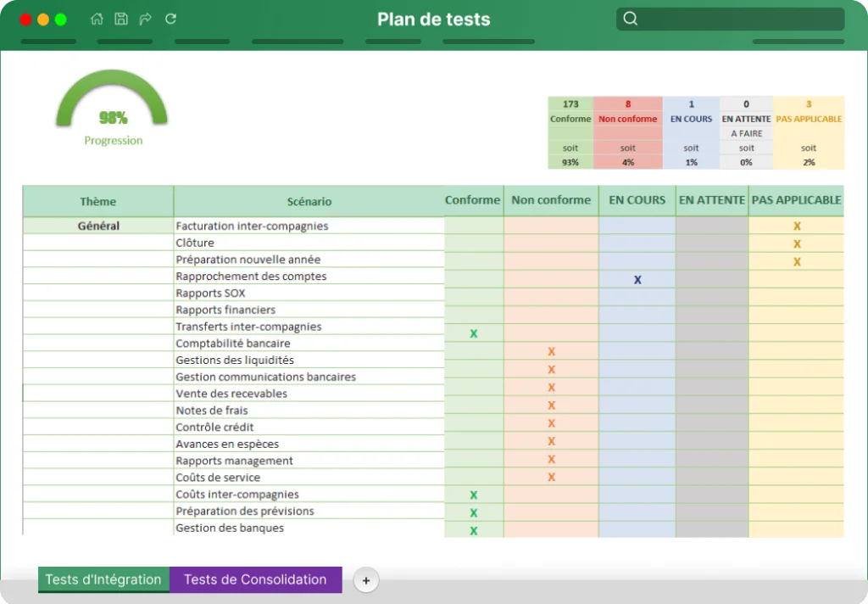Image resolution: width=868 pixels, height=604 pixels.
Task: Click the yellow minimize window button
Action: click(x=43, y=20)
